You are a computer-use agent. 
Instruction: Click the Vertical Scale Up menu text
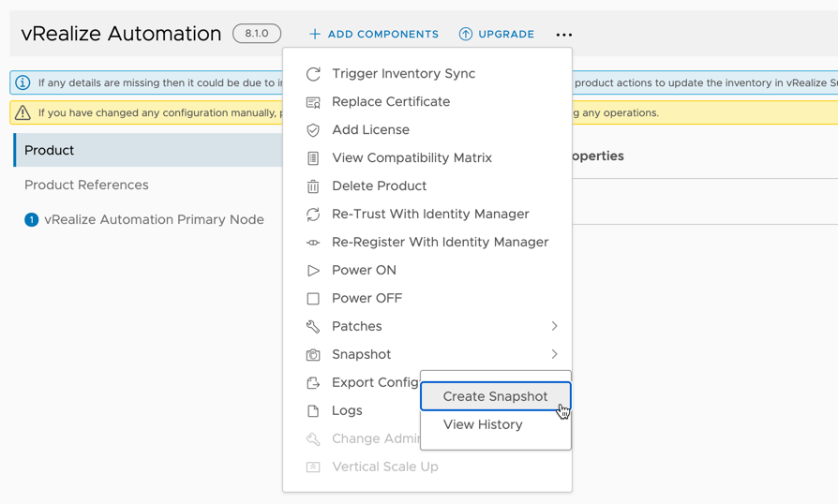pos(385,467)
